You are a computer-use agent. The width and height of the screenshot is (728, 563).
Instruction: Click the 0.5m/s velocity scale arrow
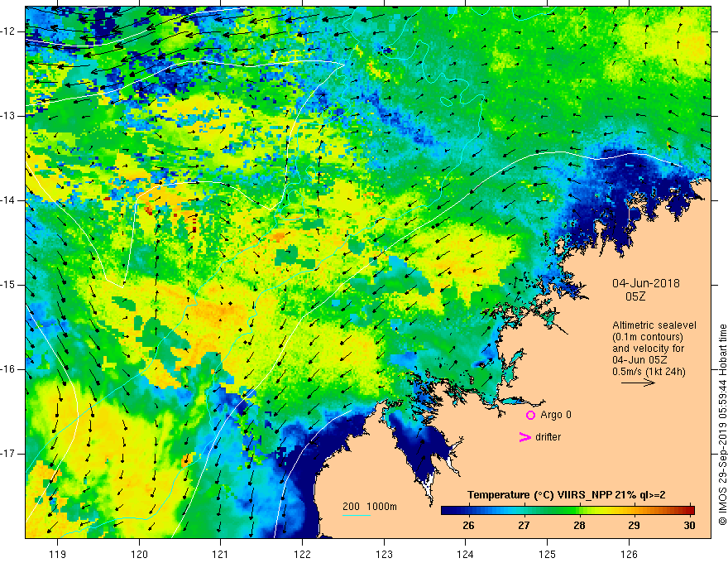[x=638, y=383]
